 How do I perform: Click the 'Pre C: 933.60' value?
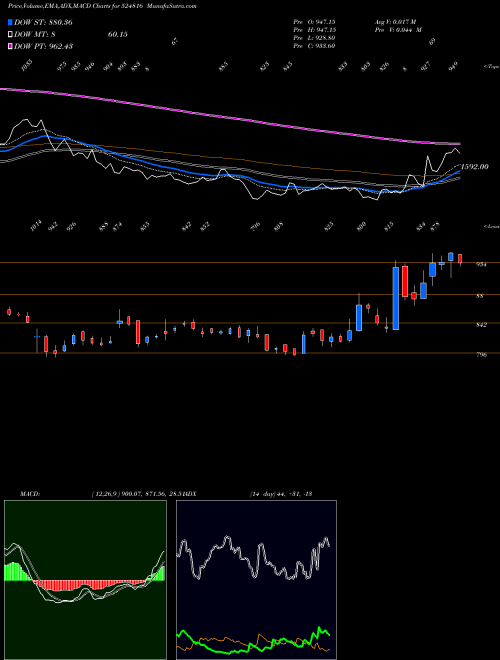click(314, 46)
